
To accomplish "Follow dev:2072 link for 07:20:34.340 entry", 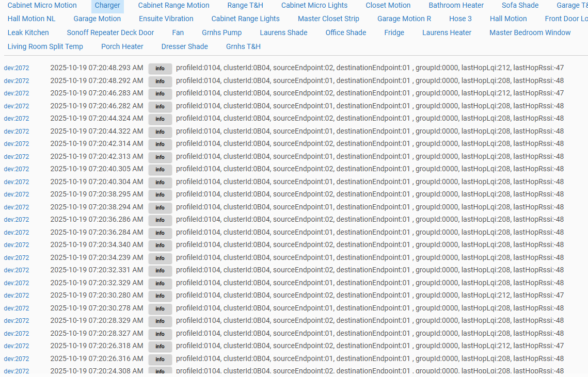I will tap(17, 245).
